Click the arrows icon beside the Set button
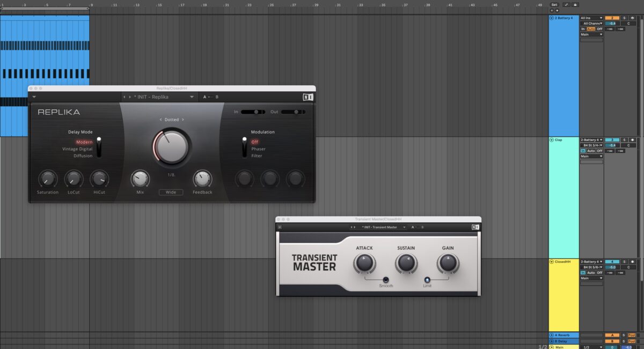644x349 pixels. 566,5
